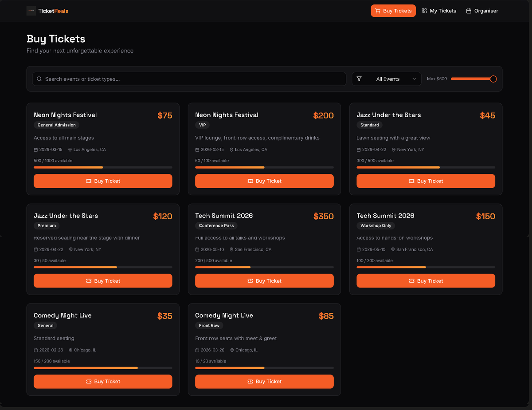Click the TicketReals logo icon
Viewport: 532px width, 410px height.
pyautogui.click(x=31, y=11)
